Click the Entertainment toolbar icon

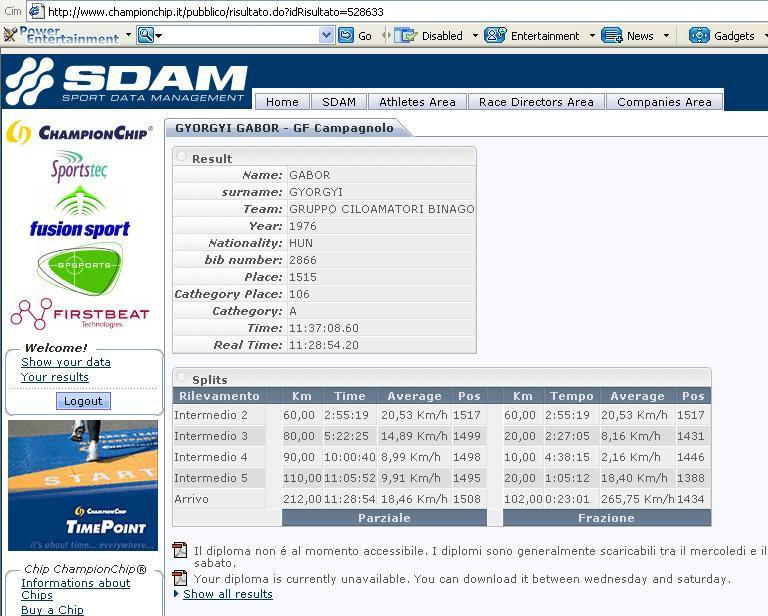pos(495,35)
